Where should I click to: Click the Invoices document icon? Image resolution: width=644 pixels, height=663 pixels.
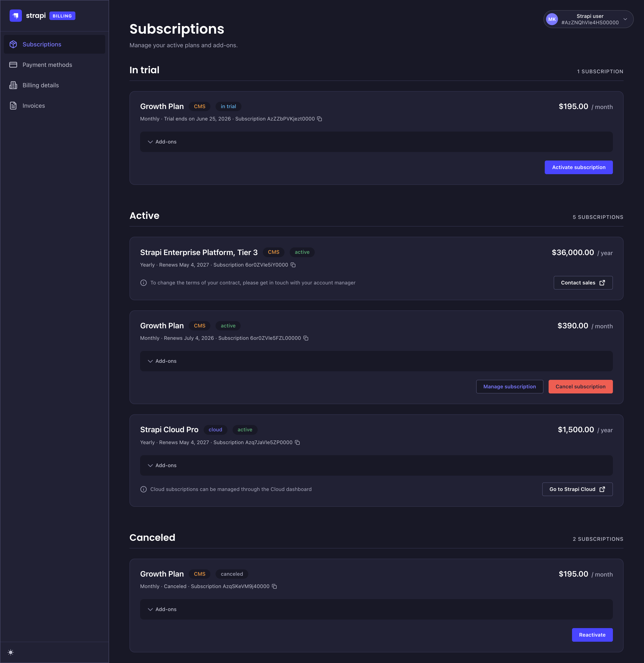(13, 106)
